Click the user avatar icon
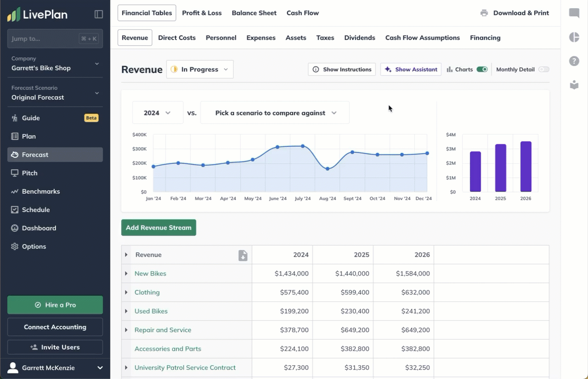This screenshot has width=588, height=379. [x=13, y=368]
